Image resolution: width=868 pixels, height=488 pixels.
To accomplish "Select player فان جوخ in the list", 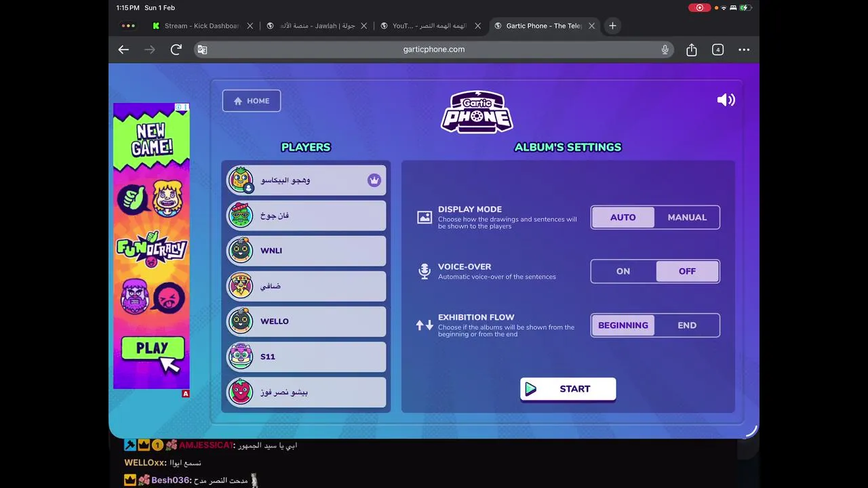I will [x=306, y=216].
